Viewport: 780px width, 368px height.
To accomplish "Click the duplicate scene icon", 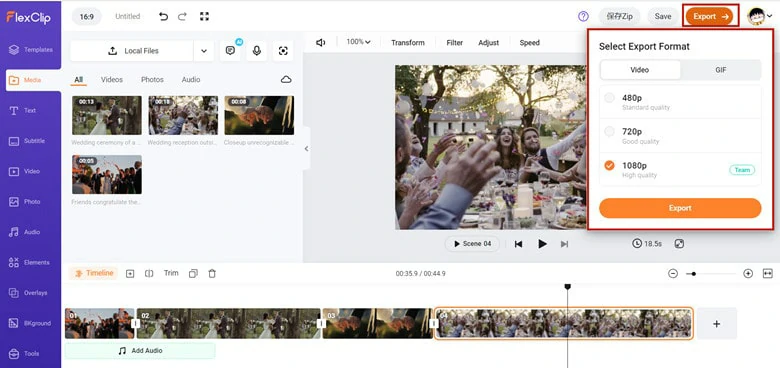I will (x=194, y=274).
